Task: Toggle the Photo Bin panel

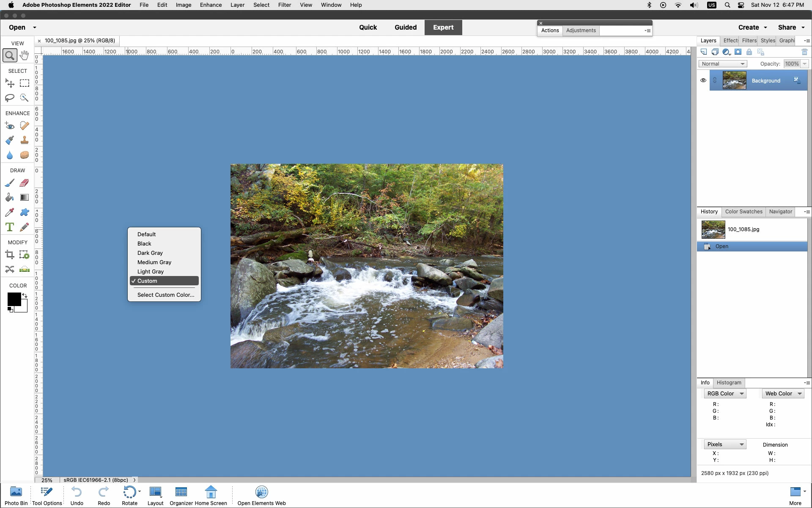Action: 16,496
